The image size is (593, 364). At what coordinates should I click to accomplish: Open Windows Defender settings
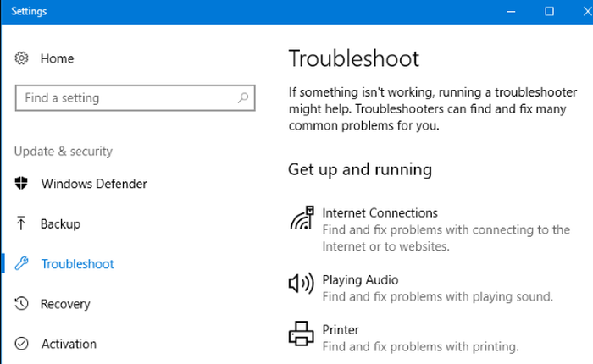click(94, 184)
